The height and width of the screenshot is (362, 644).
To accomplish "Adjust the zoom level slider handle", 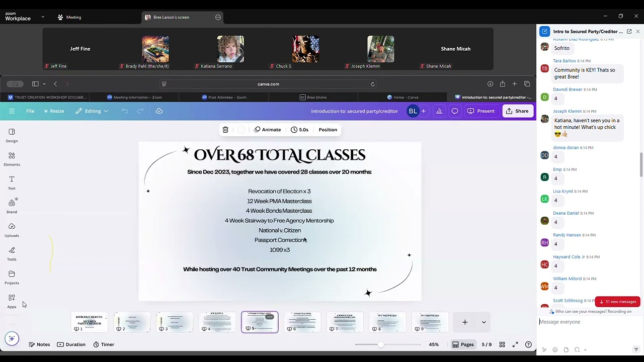I will (x=381, y=344).
